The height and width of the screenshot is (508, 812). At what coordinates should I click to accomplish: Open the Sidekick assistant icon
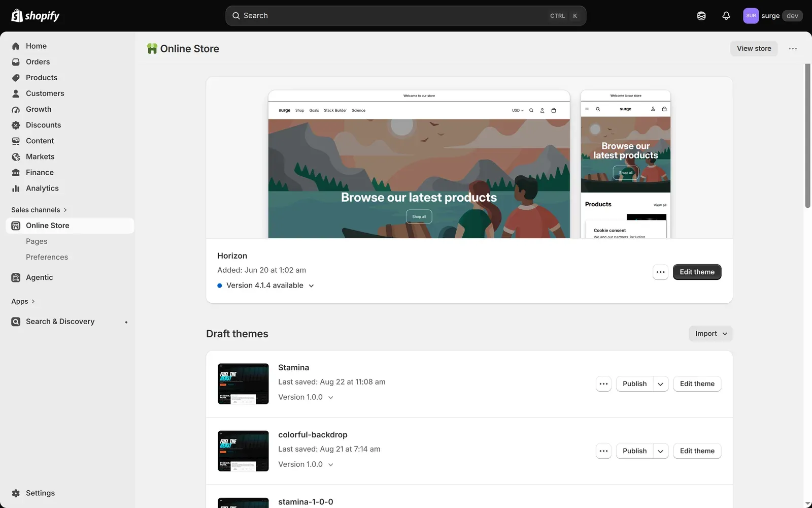pyautogui.click(x=701, y=16)
